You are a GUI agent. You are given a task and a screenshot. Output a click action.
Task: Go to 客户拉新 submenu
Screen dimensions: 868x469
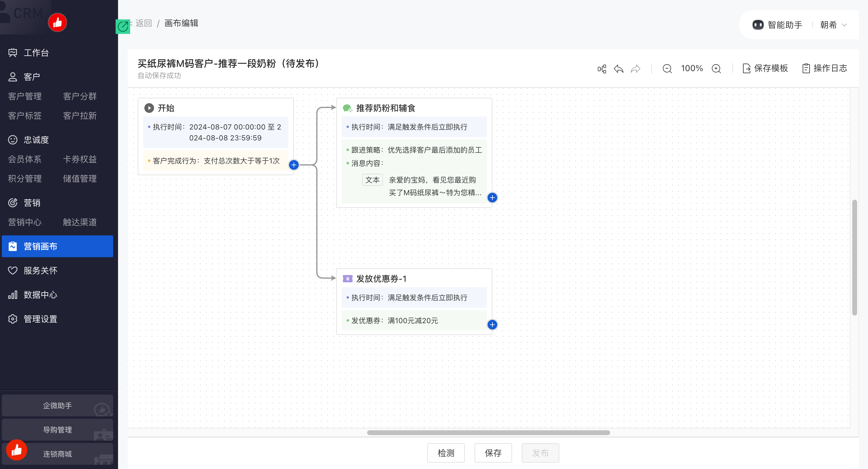[x=80, y=116]
